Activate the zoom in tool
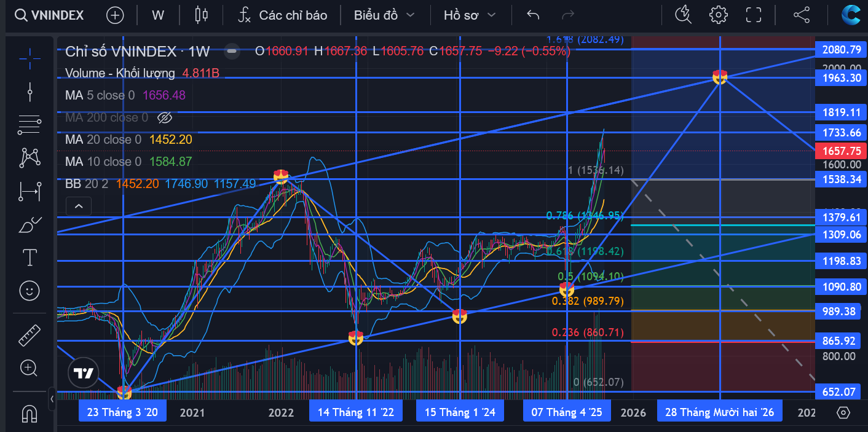868x432 pixels. pos(29,368)
